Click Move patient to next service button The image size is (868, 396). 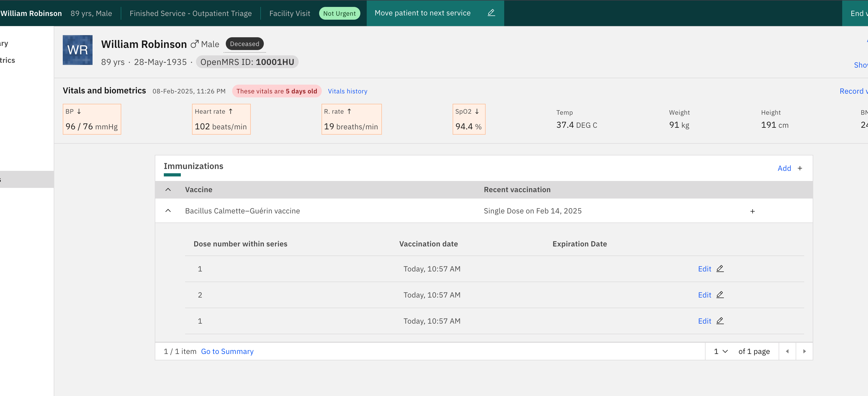(435, 13)
